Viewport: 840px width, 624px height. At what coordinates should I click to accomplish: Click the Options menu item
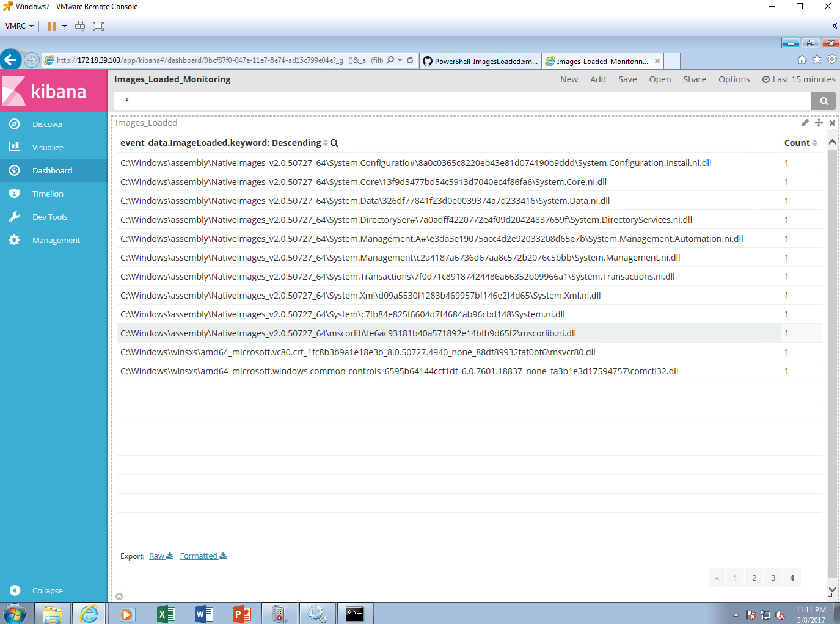(x=734, y=79)
